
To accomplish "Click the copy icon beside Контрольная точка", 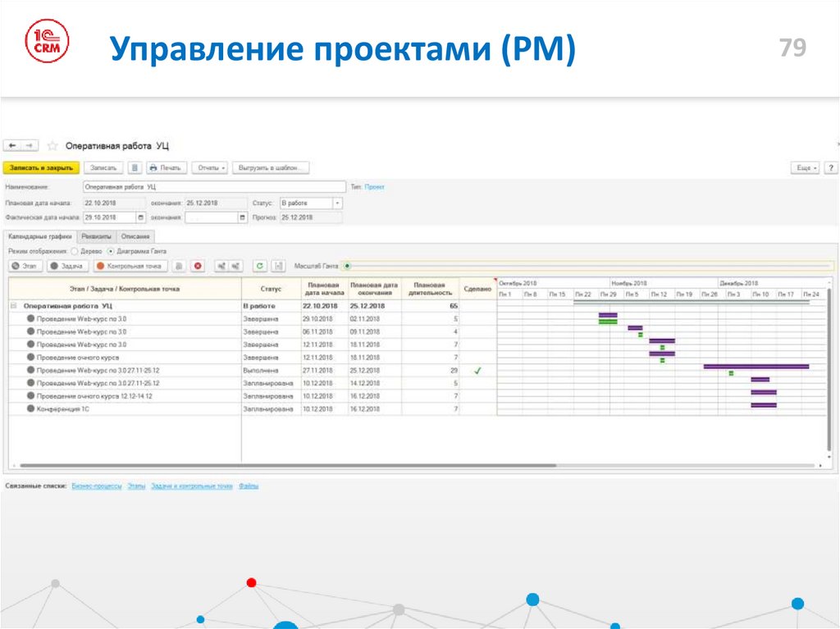I will coord(180,266).
